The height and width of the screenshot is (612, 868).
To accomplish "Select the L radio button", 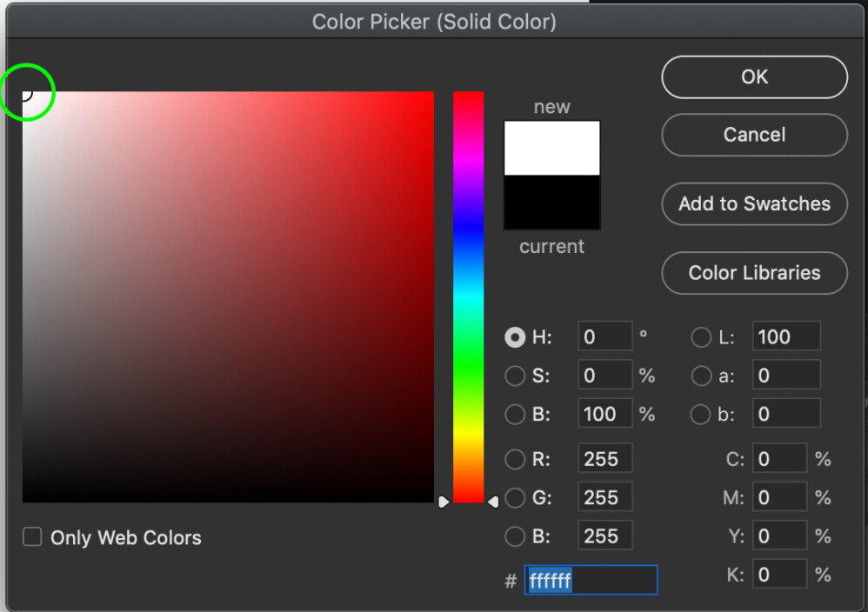I will pyautogui.click(x=701, y=337).
